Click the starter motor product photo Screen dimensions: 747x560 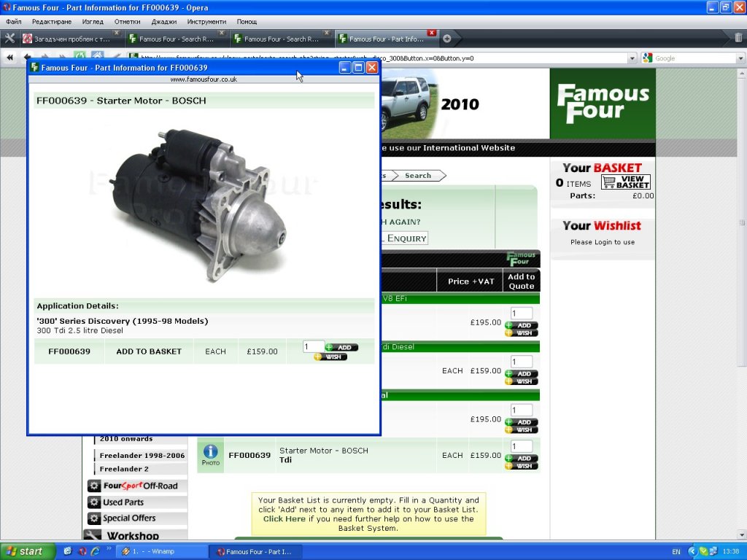click(199, 205)
